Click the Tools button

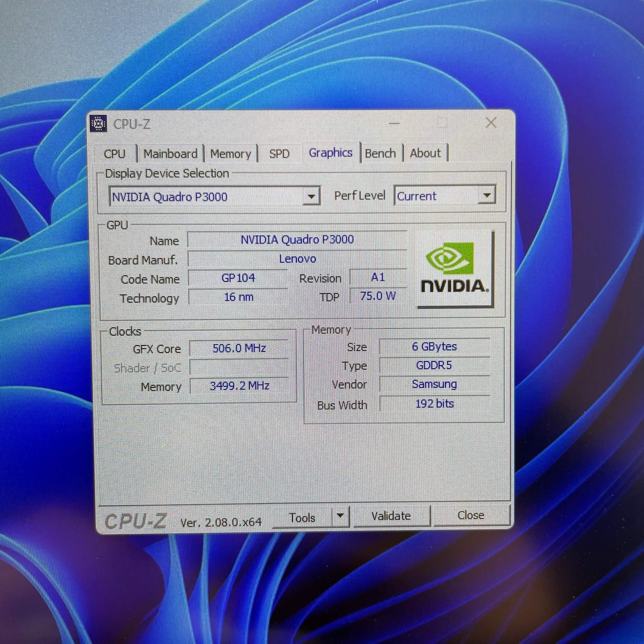click(302, 518)
